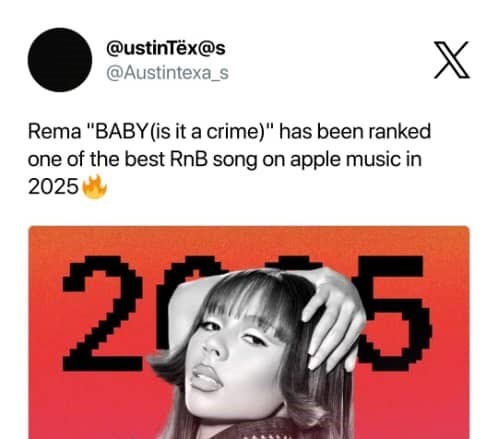Viewport: 497px width, 439px height.
Task: Click the word RnB in the tweet text
Action: pos(189,159)
